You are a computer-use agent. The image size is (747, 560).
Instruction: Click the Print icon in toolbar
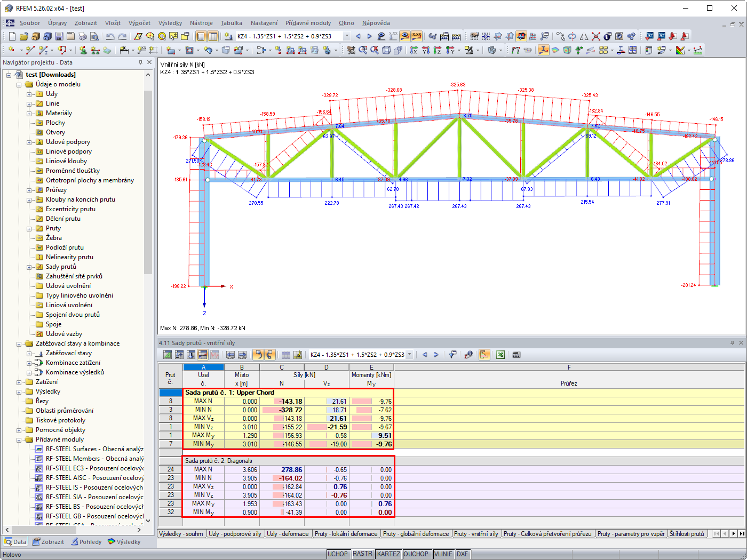pyautogui.click(x=83, y=36)
